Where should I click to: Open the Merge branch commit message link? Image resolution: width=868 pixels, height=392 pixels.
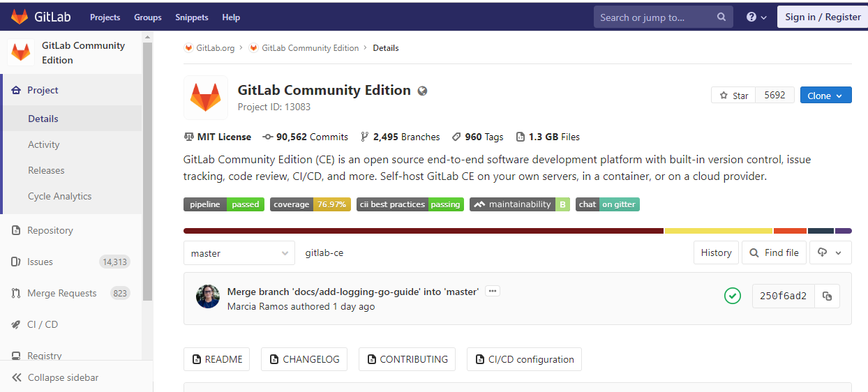coord(353,292)
